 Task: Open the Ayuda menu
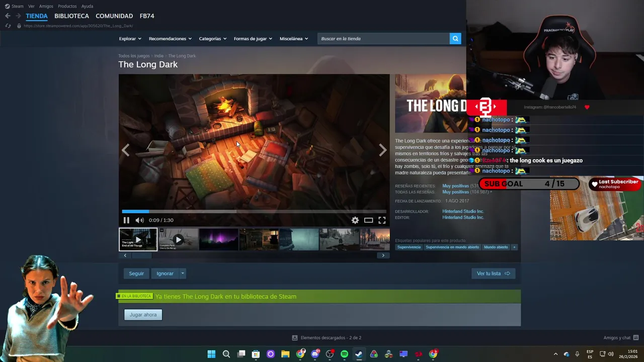point(87,6)
